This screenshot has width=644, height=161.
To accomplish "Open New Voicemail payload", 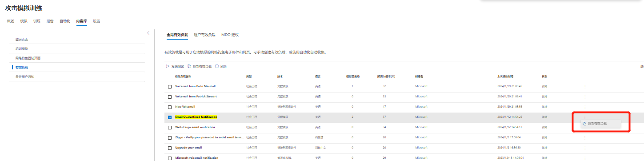I will coord(185,107).
